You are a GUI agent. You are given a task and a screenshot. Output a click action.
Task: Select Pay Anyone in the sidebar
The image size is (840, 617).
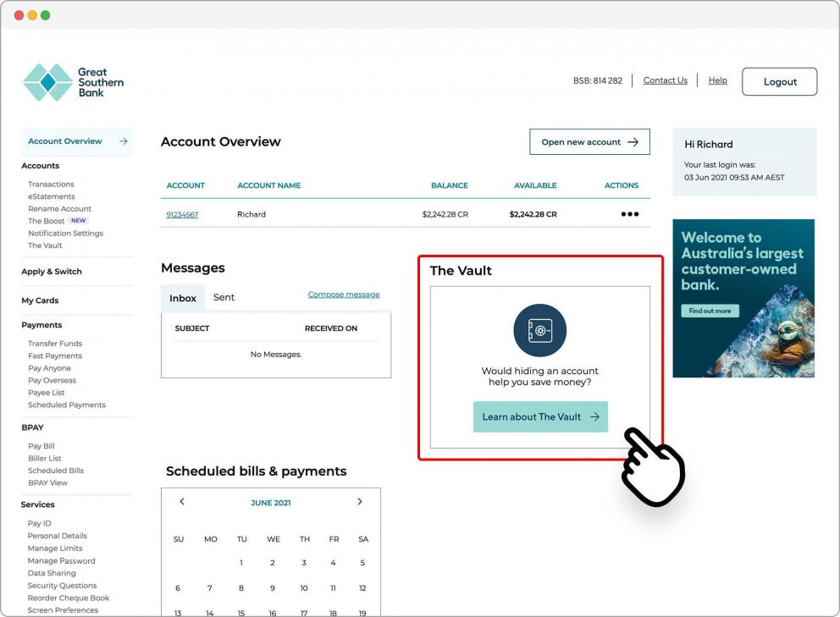click(x=49, y=368)
